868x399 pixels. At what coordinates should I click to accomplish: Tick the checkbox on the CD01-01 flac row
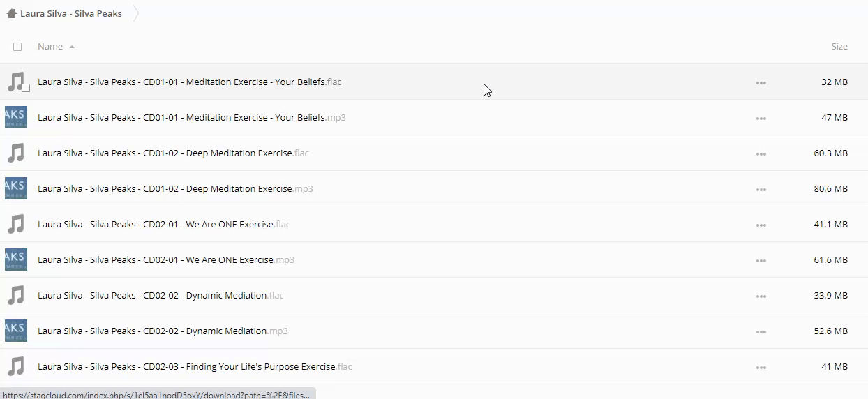(x=26, y=88)
